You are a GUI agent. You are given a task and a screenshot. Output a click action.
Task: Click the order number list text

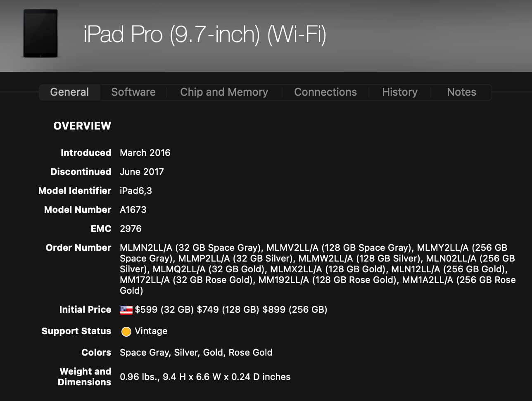coord(318,269)
